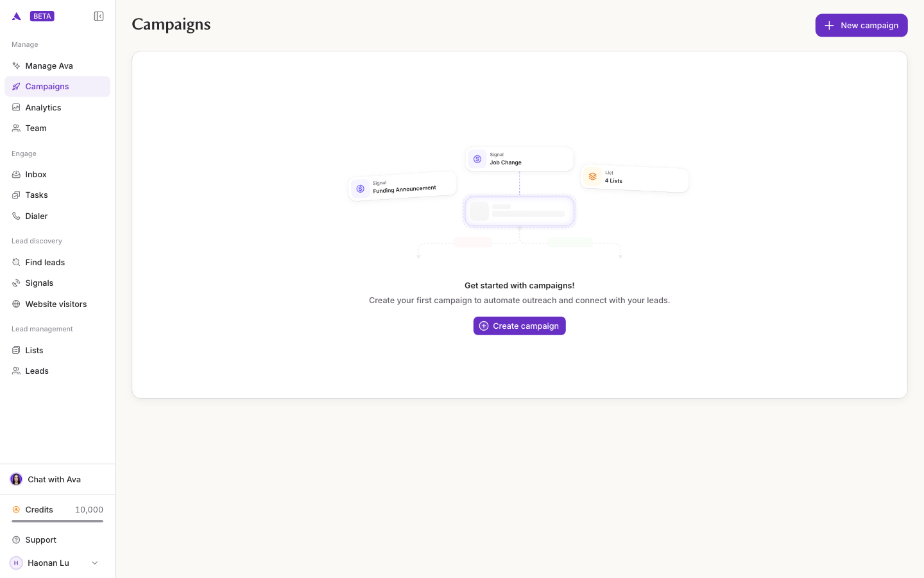Click the Dialer phone icon

pos(16,216)
